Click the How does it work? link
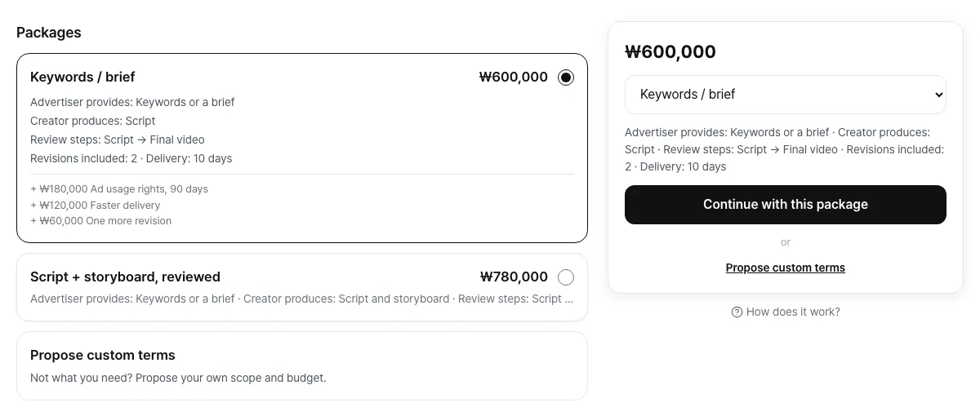Image resolution: width=980 pixels, height=416 pixels. pos(786,312)
